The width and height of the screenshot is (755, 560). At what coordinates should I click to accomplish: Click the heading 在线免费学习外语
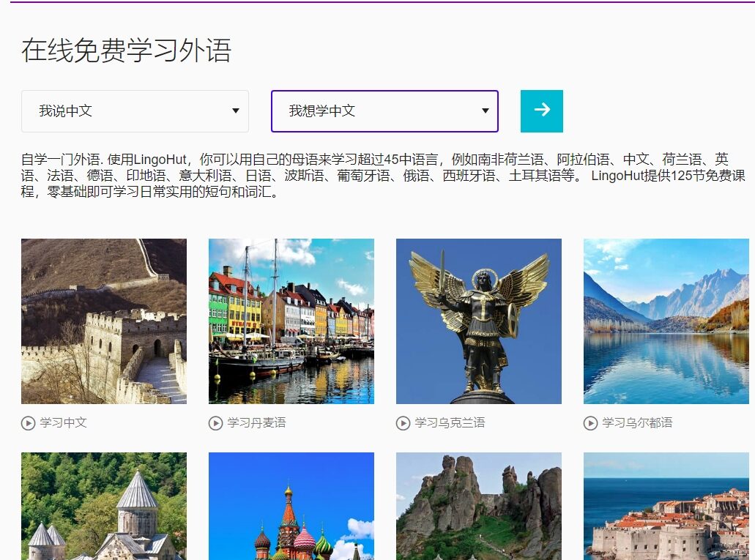(x=126, y=51)
